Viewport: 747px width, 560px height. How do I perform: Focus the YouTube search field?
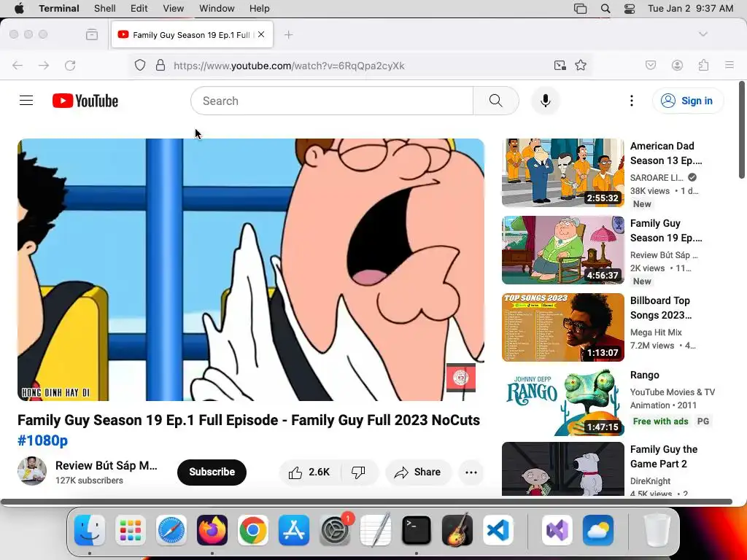coord(332,101)
